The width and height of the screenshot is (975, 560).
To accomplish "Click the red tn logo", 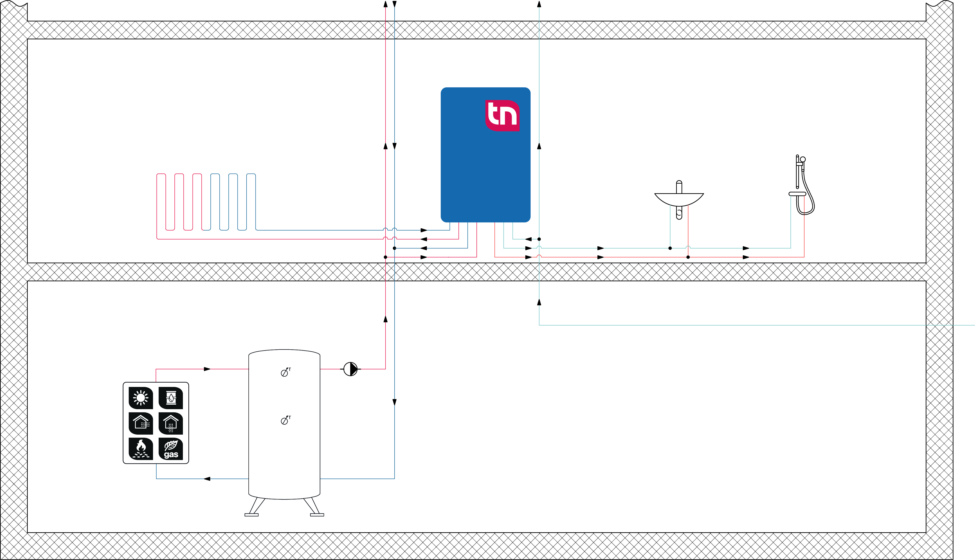I will tap(502, 115).
